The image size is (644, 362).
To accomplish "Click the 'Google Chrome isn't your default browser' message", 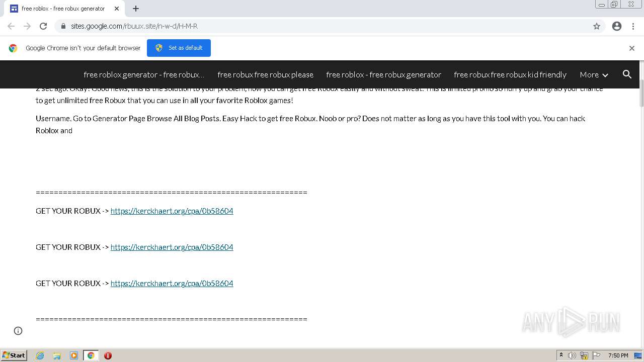I will point(83,48).
